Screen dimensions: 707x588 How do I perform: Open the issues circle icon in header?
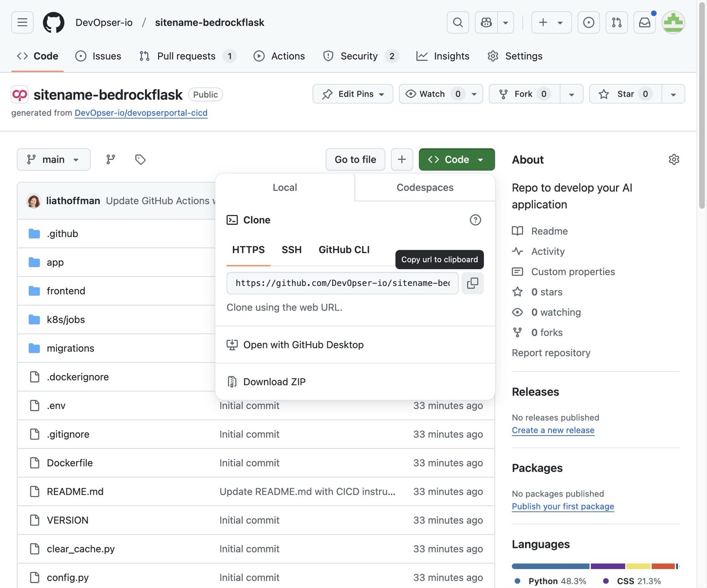click(x=589, y=23)
